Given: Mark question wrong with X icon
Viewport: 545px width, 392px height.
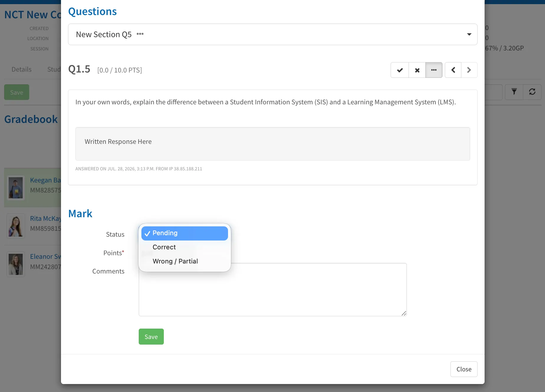Looking at the screenshot, I should [417, 70].
